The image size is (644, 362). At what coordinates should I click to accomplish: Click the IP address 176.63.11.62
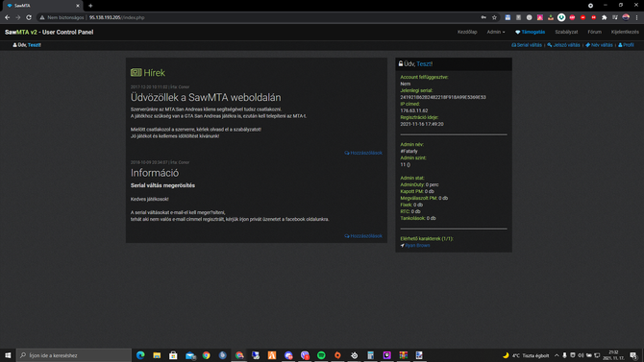pyautogui.click(x=414, y=110)
